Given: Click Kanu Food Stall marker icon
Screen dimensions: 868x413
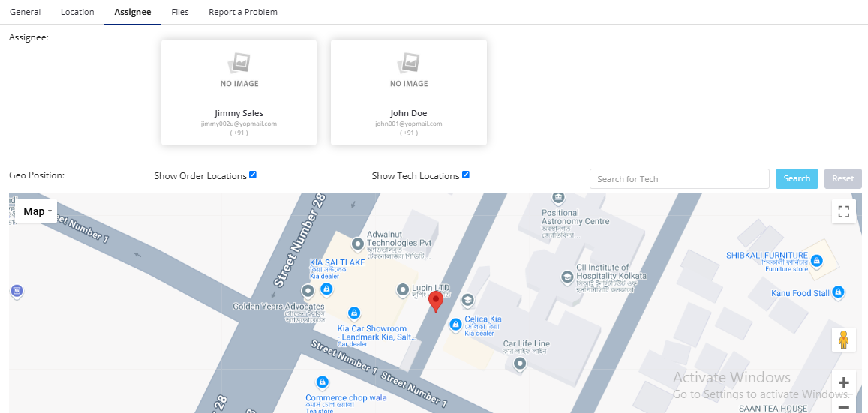Looking at the screenshot, I should tap(838, 292).
